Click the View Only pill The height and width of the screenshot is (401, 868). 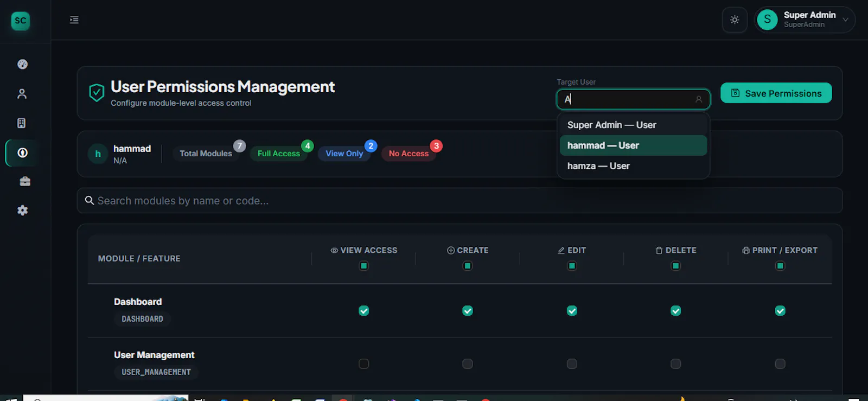coord(344,154)
